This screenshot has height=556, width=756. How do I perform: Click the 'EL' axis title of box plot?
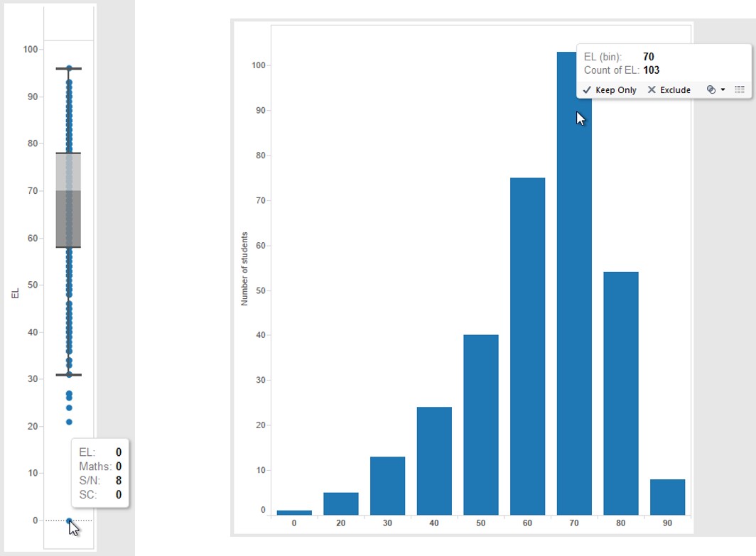pyautogui.click(x=16, y=292)
